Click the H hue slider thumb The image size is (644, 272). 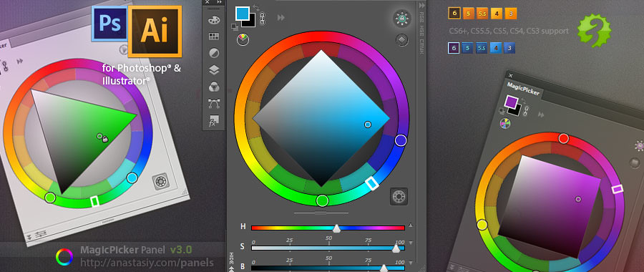[x=336, y=228]
